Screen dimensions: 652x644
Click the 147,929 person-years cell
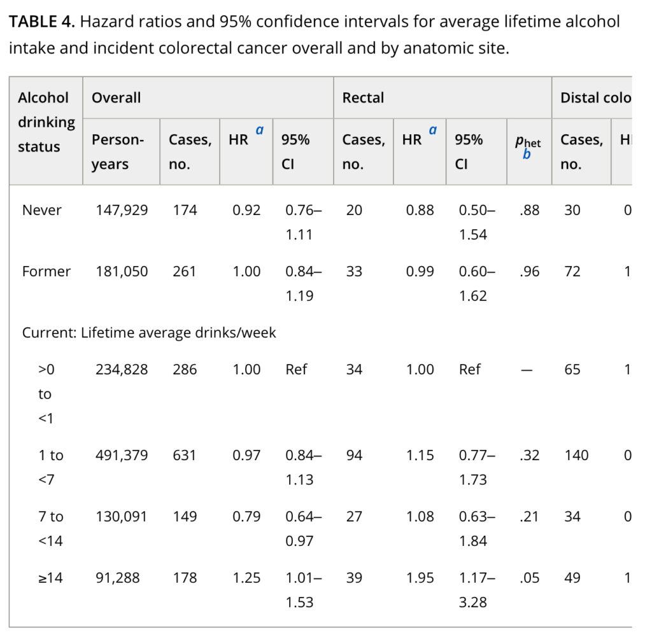122,210
